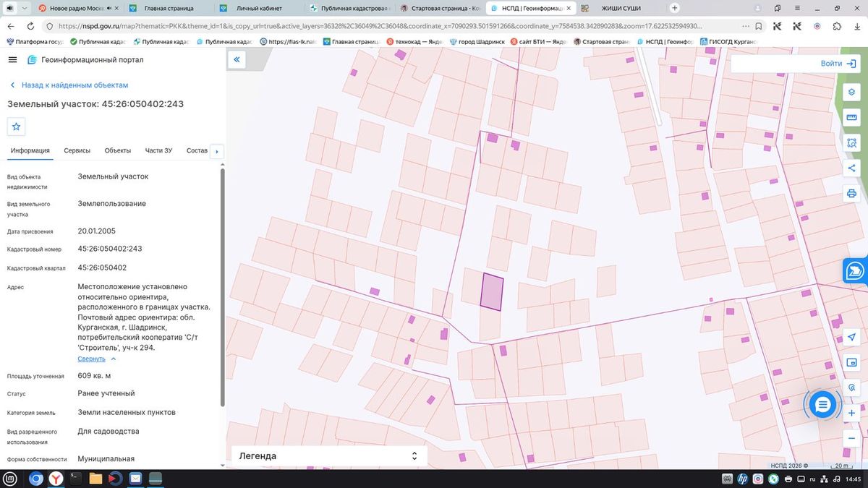868x488 pixels.
Task: Switch to the Личный кабинет browser tab
Action: [x=259, y=8]
